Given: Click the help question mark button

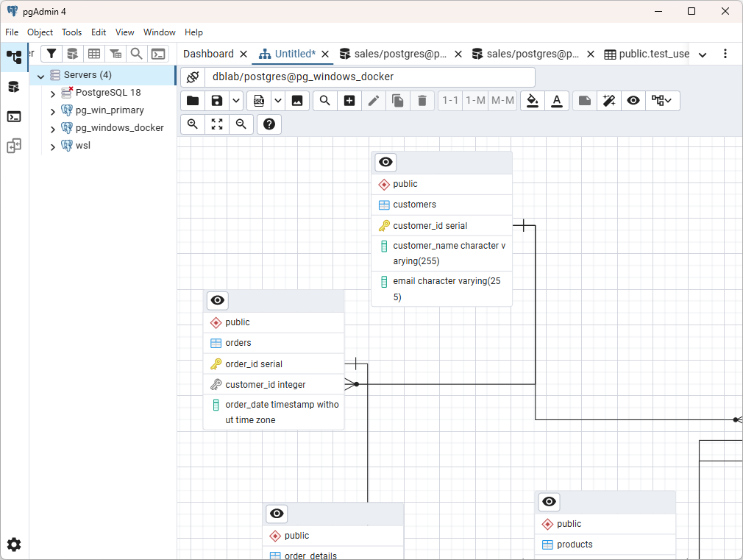Looking at the screenshot, I should click(269, 124).
